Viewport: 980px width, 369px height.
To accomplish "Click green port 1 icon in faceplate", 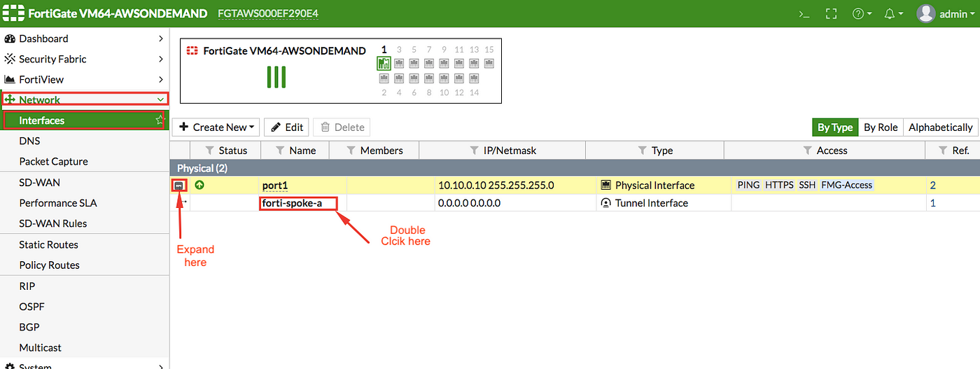I will coord(384,63).
